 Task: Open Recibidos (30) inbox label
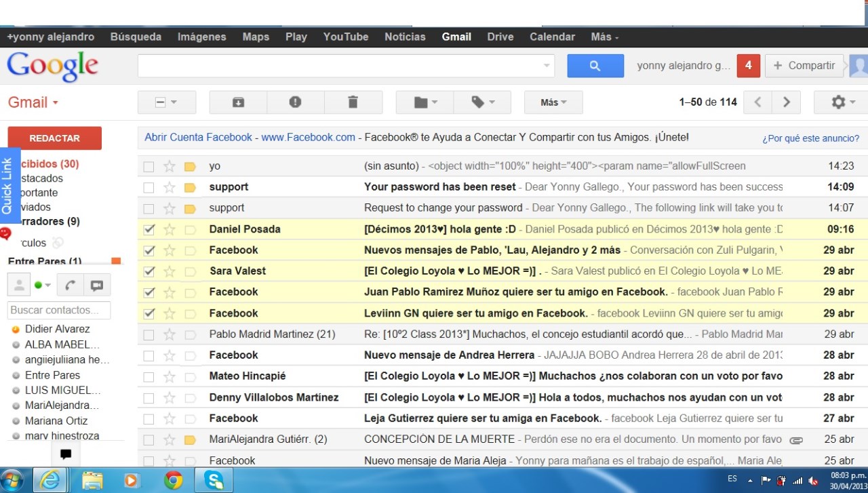point(48,164)
